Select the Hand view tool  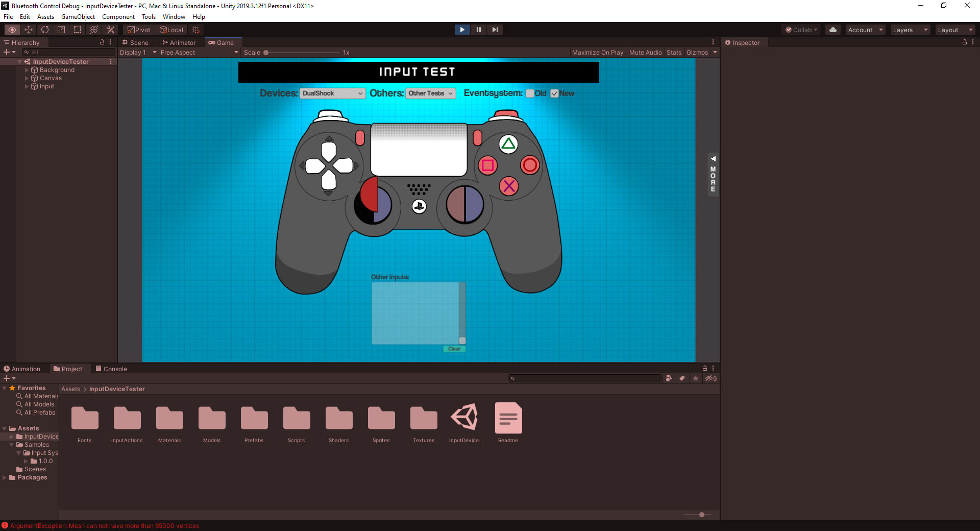pyautogui.click(x=12, y=30)
